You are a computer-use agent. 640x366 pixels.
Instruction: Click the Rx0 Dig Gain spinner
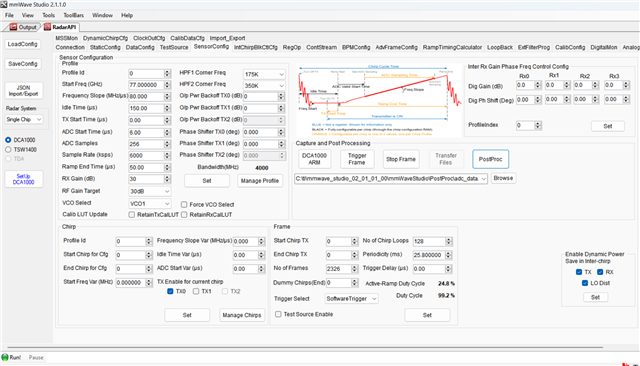(x=538, y=85)
